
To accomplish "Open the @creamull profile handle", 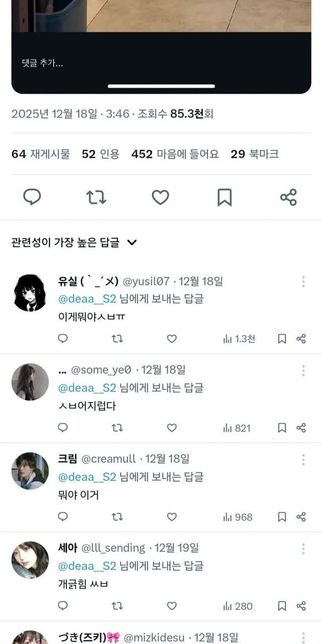I will click(108, 459).
